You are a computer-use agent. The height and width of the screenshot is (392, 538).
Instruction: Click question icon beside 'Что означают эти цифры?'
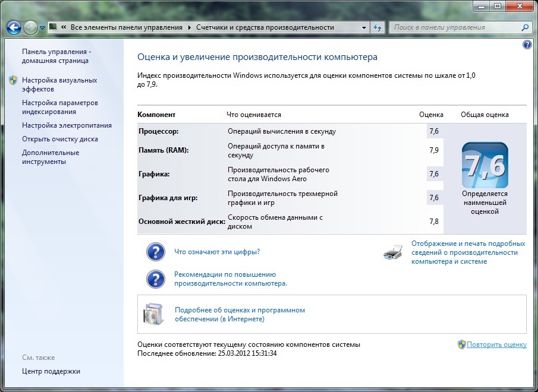pyautogui.click(x=155, y=252)
